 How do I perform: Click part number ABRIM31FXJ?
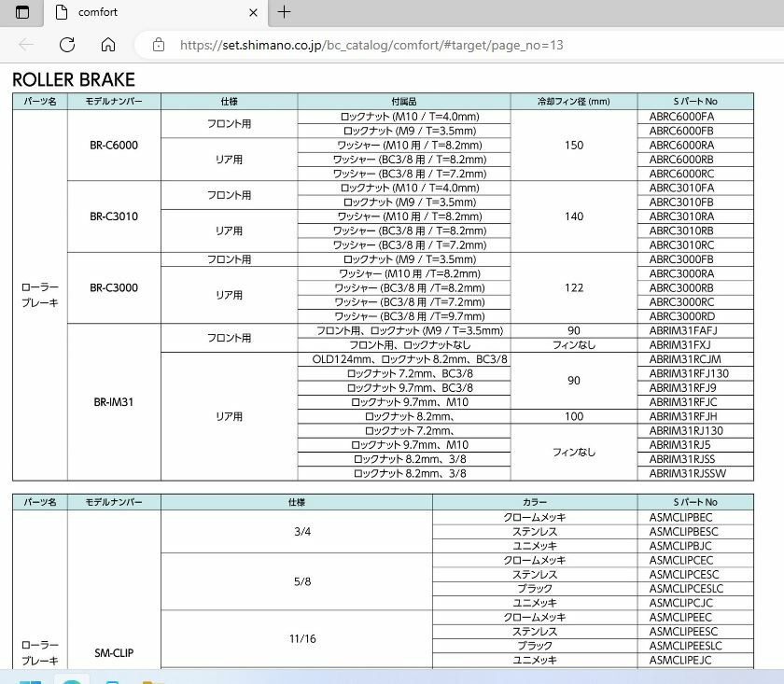pyautogui.click(x=680, y=345)
